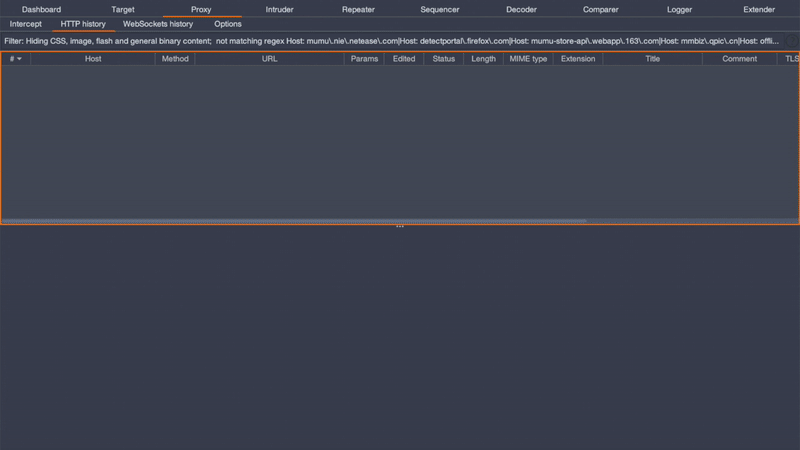Sort the table by MIME type
The height and width of the screenshot is (450, 800).
coord(526,59)
